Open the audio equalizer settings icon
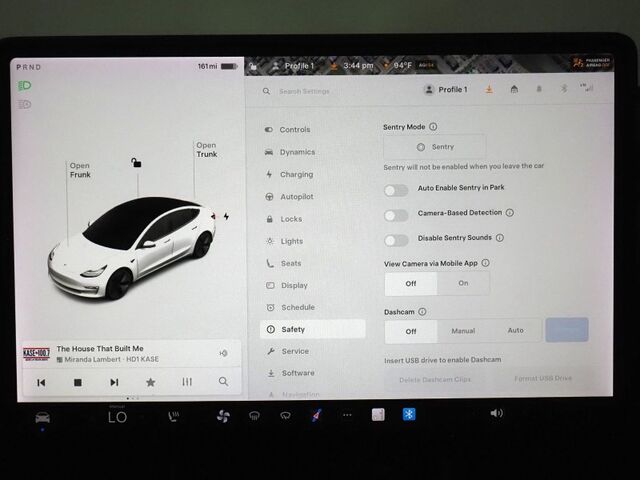640x480 pixels. coord(187,382)
